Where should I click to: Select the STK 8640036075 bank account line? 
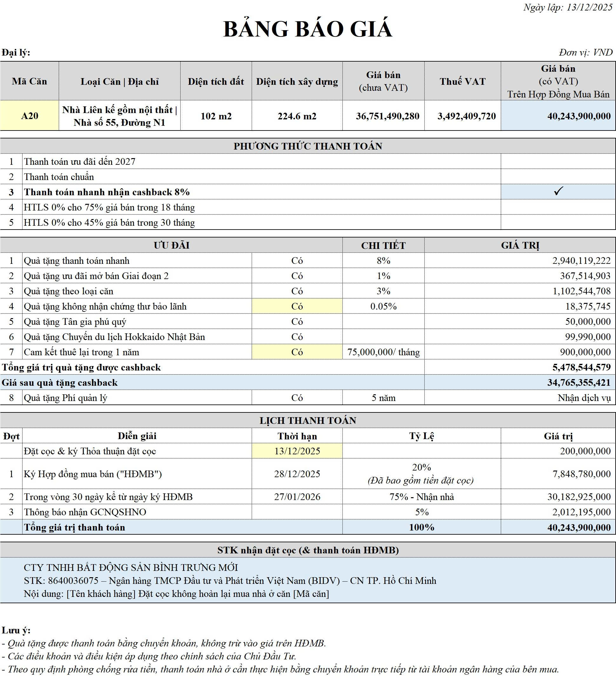tap(229, 581)
